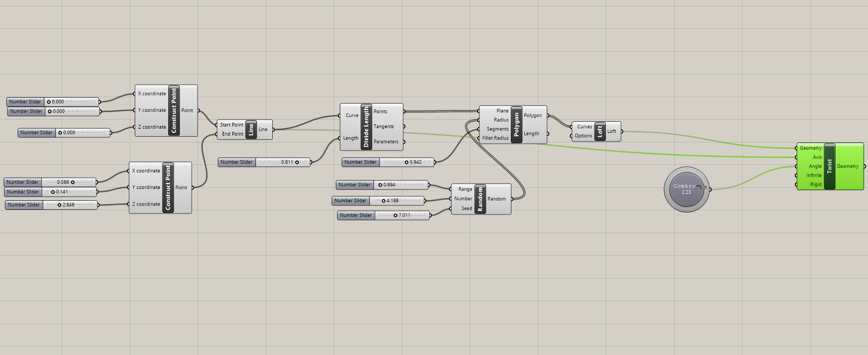Viewport: 868px width, 355px height.
Task: Click the Plane input on Polygon
Action: coord(502,111)
